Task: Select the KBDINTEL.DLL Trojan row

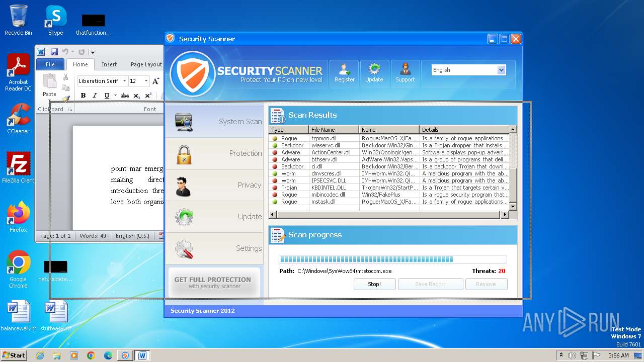Action: click(x=389, y=188)
